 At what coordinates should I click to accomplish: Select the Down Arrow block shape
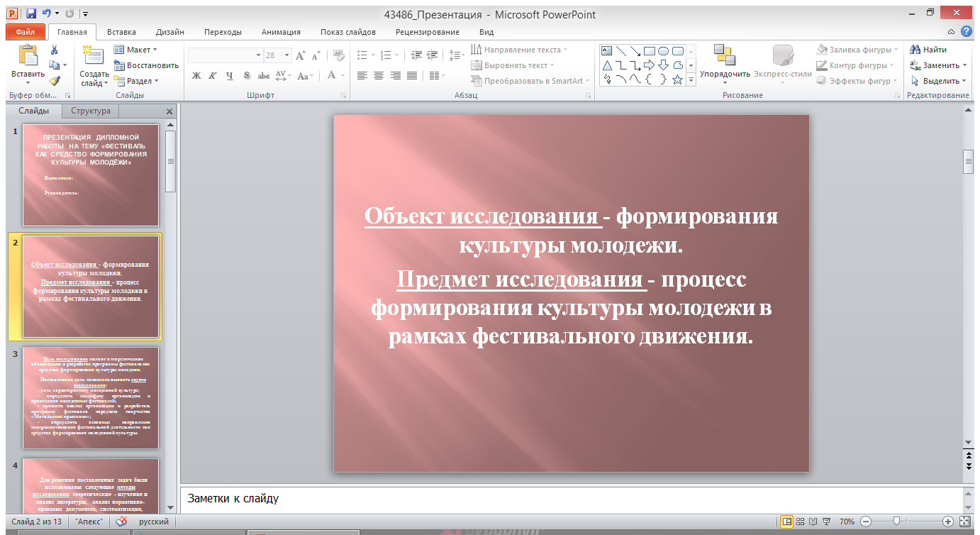[663, 65]
